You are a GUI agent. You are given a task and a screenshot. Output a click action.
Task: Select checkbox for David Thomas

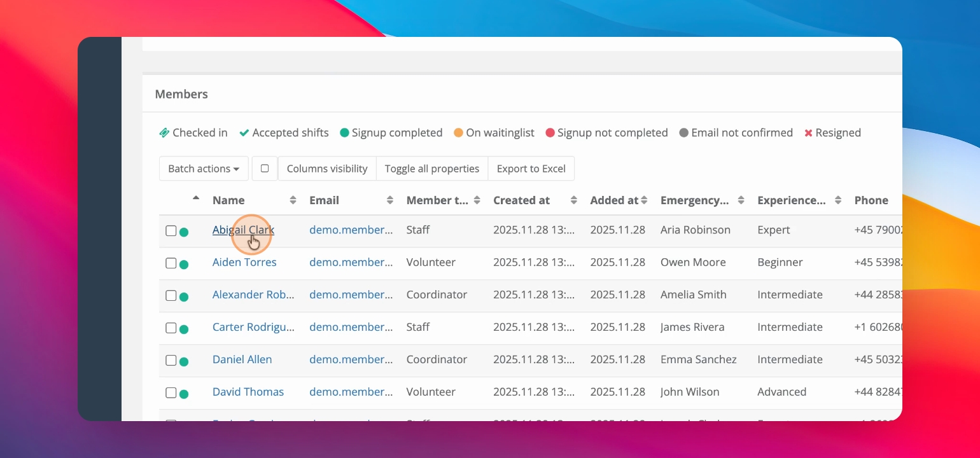click(171, 393)
